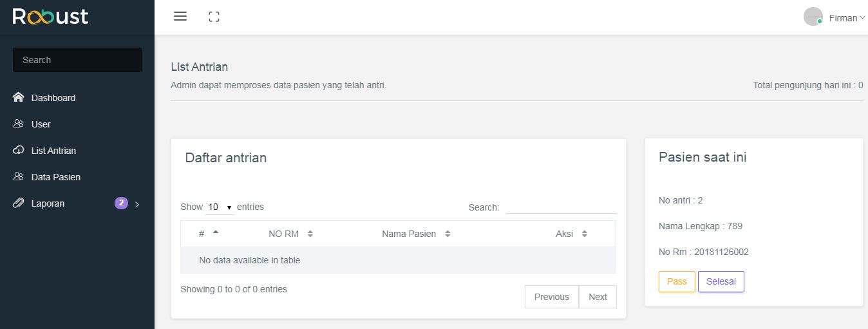Click the 'No Rm : 20181126002' text
This screenshot has height=329, width=868.
click(704, 252)
